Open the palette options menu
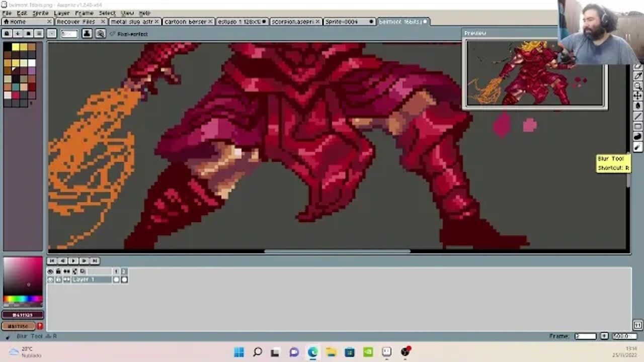The image size is (644, 362). click(x=39, y=34)
